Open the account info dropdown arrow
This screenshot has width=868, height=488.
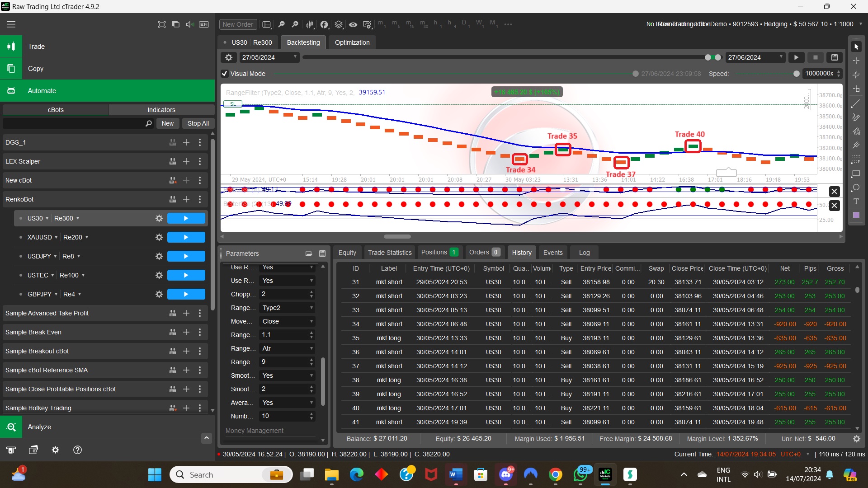coord(860,24)
